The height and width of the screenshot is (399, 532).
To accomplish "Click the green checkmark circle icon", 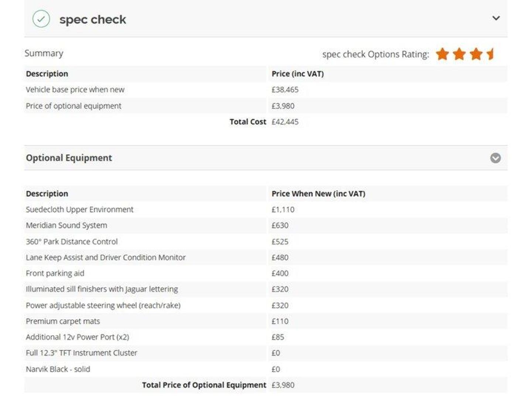I will tap(41, 19).
